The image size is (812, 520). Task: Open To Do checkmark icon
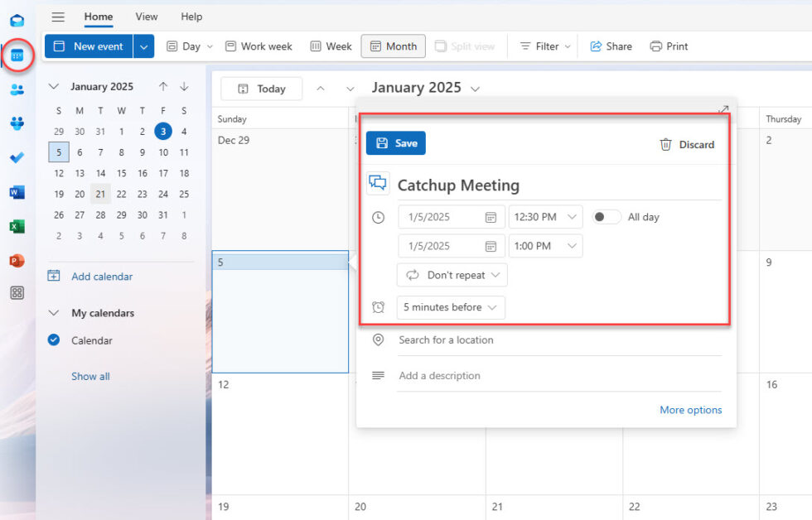[17, 157]
